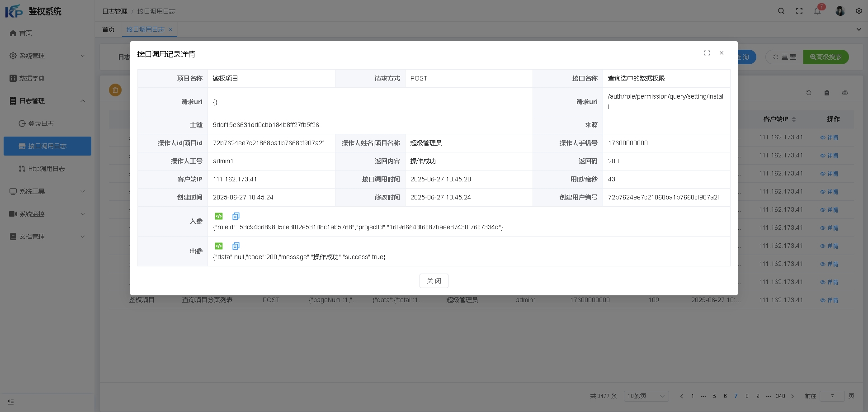Copy the 入参 JSON with copy icon
The height and width of the screenshot is (412, 868).
pyautogui.click(x=236, y=216)
